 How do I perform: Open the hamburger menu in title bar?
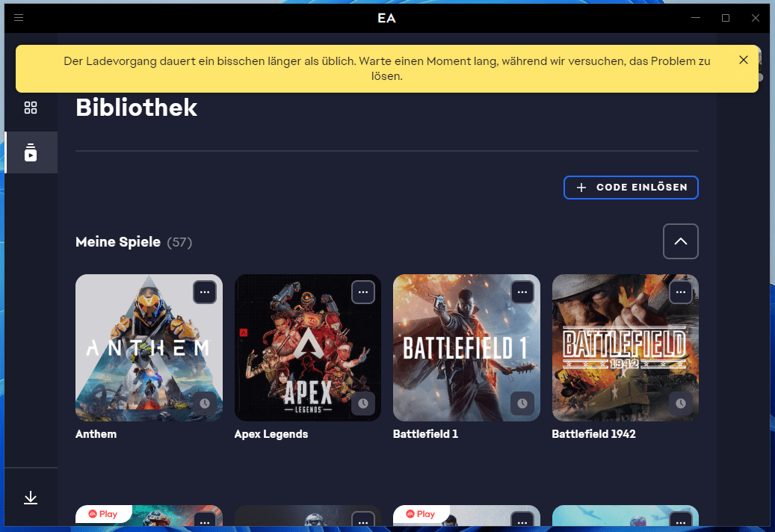[19, 18]
